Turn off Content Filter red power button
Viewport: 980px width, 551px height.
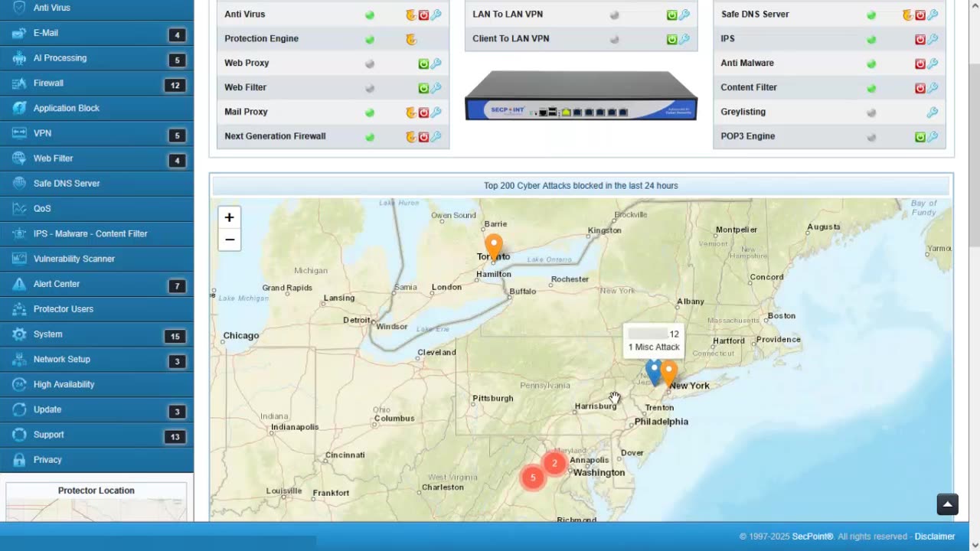[x=920, y=88]
